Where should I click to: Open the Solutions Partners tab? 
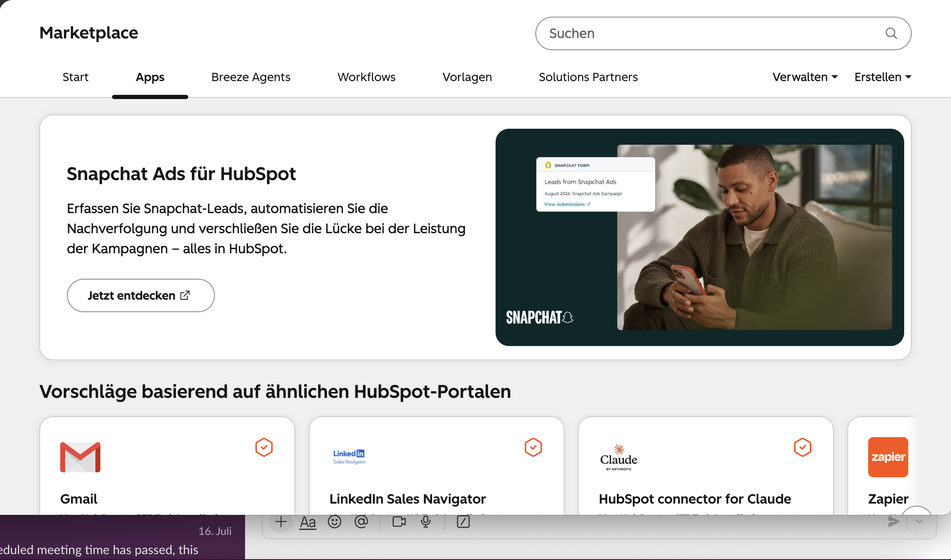pyautogui.click(x=588, y=77)
